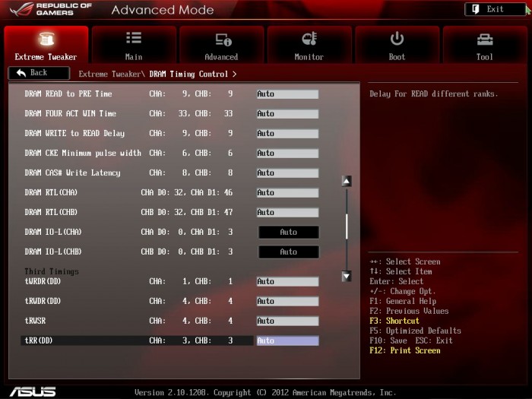Open the Tool tab printer icon
532x399 pixels.
tap(485, 40)
